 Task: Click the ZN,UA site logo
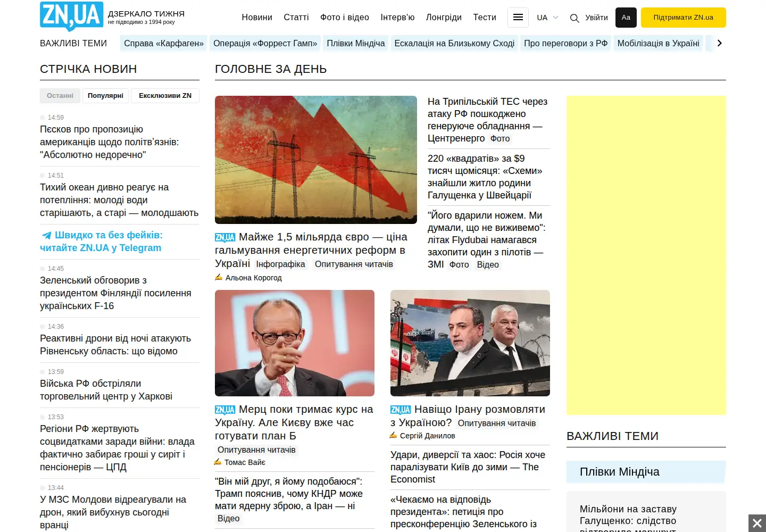pyautogui.click(x=72, y=16)
